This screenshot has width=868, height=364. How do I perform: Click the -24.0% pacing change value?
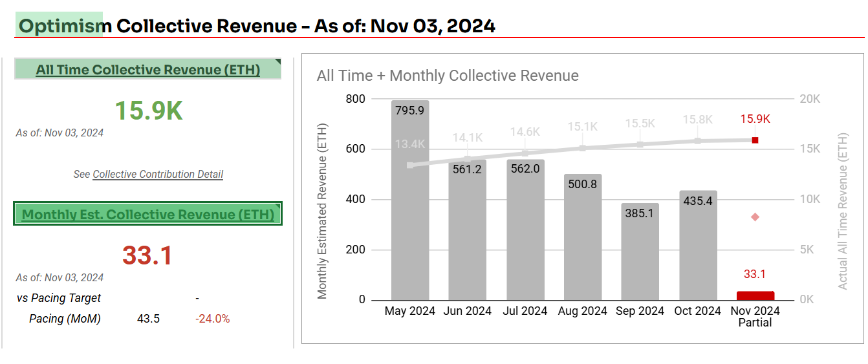click(x=213, y=319)
